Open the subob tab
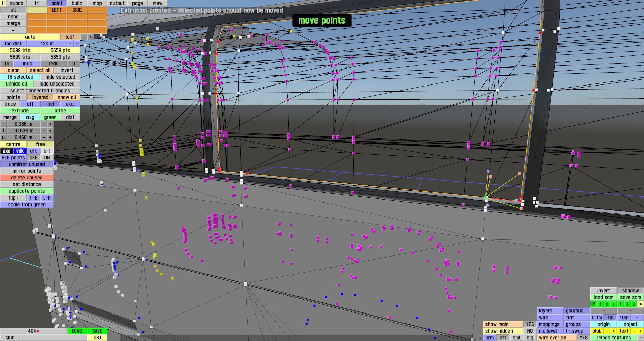Image resolution: width=644 pixels, height=341 pixels. coord(17,3)
